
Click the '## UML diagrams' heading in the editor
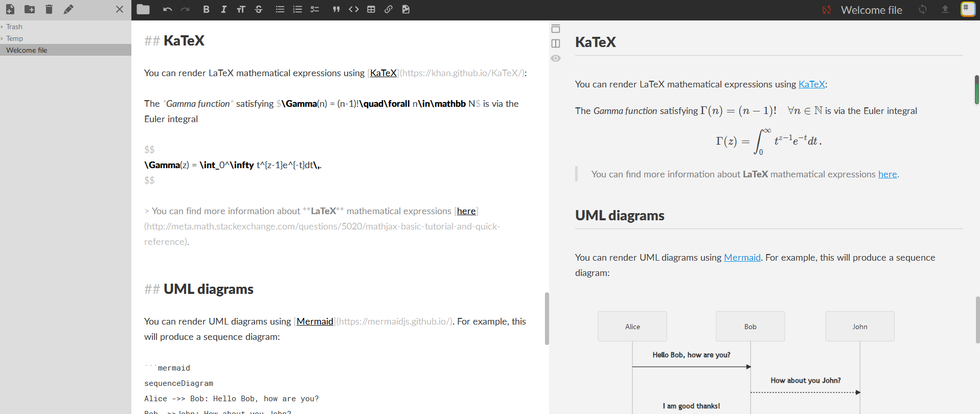[x=199, y=289]
